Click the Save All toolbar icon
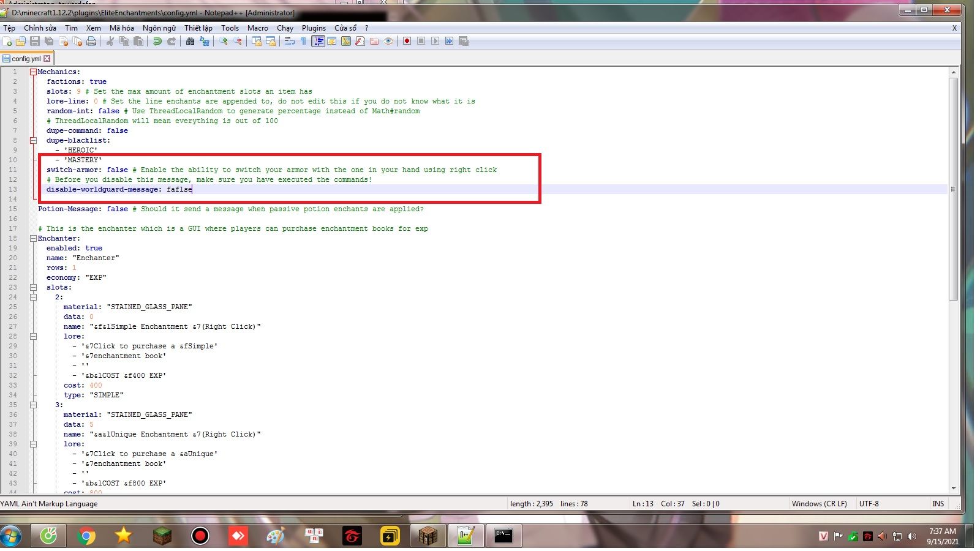 (x=49, y=41)
